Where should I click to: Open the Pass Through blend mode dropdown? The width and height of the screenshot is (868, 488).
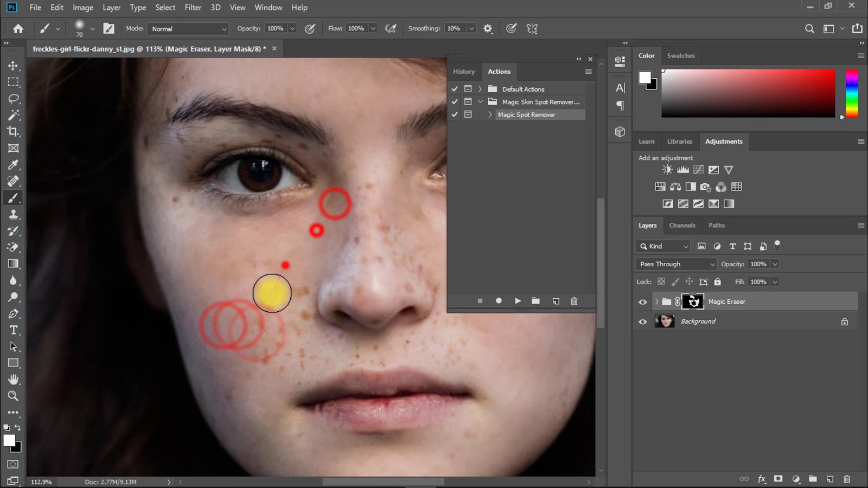[676, 264]
